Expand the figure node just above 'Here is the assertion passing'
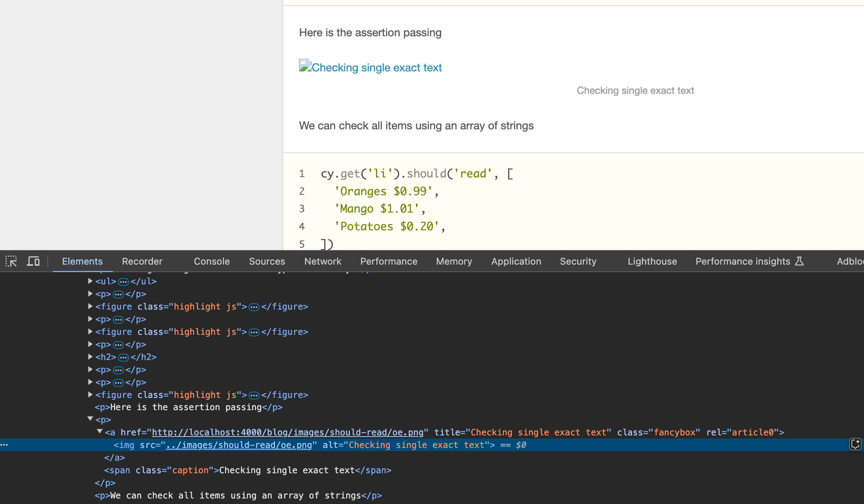The width and height of the screenshot is (864, 504). click(x=90, y=395)
